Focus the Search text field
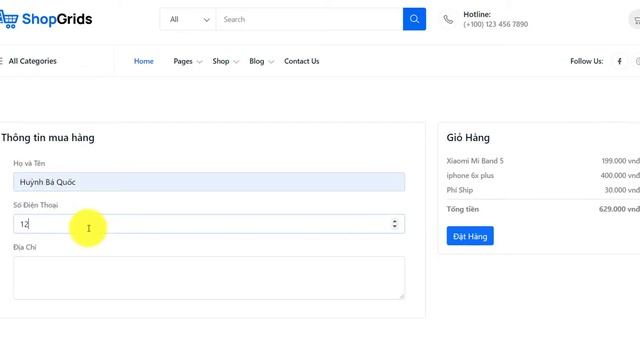This screenshot has width=640, height=360. tap(309, 19)
